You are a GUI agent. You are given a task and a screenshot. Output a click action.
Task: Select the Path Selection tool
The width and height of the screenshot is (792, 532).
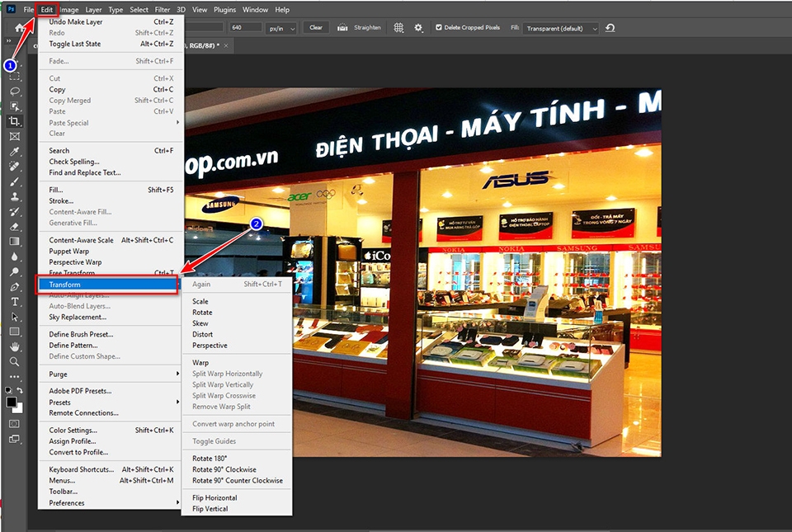click(x=15, y=317)
